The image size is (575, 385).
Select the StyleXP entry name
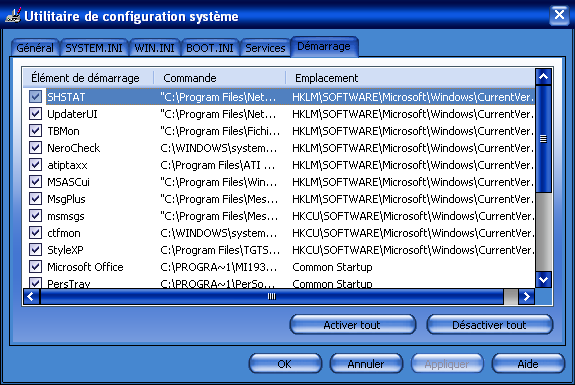(x=65, y=250)
